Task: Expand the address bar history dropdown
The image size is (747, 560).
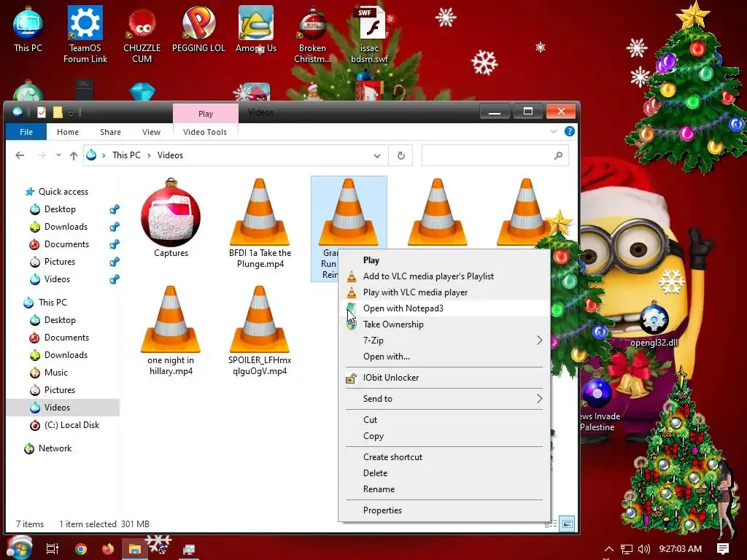Action: click(377, 156)
